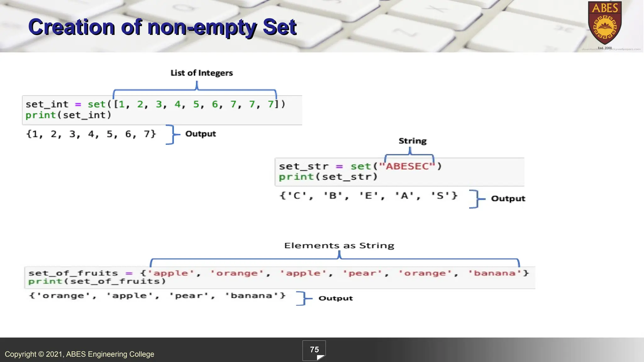Click the fruits set output text

[157, 296]
